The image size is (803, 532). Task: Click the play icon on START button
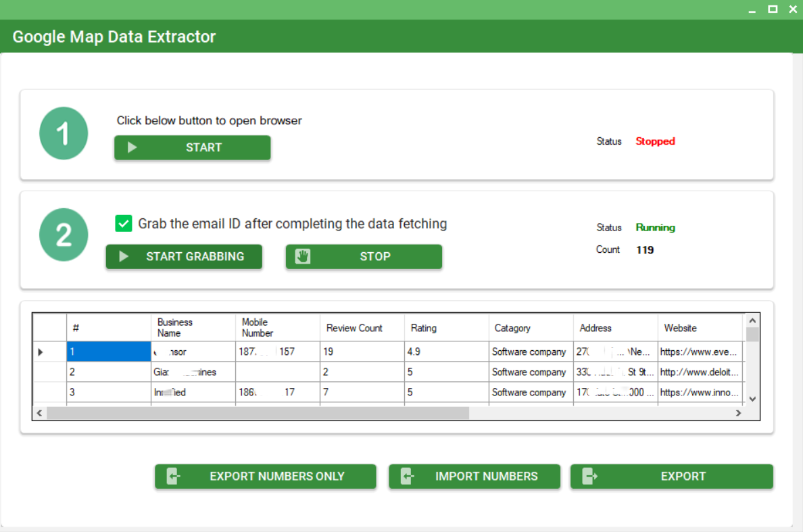[x=132, y=147]
